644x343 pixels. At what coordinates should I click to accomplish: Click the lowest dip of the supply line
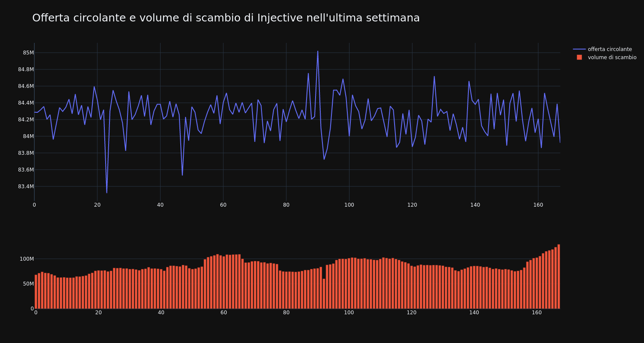click(107, 193)
